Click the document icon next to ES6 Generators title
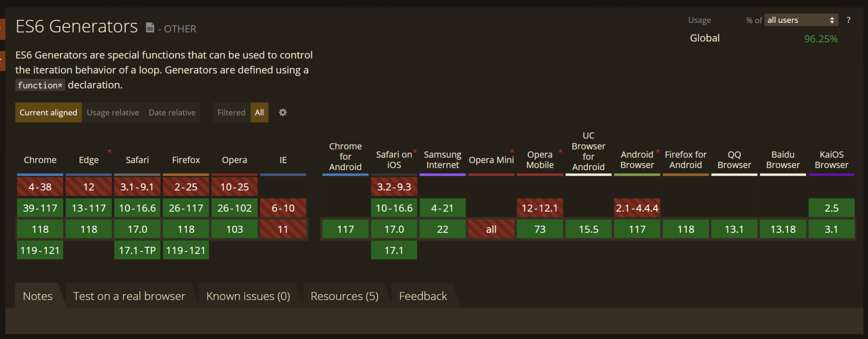Screen dimensions: 868x339 (150, 27)
